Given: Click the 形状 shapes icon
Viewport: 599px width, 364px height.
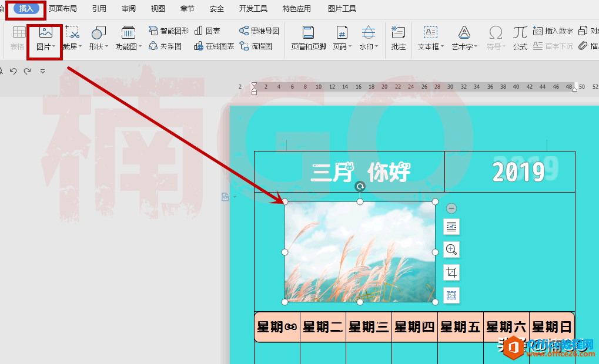Looking at the screenshot, I should point(98,33).
